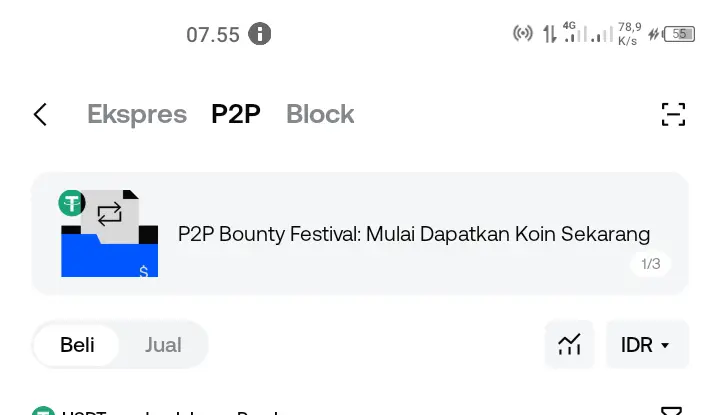Open the QR scan icon
Screen dimensions: 719x415
tap(673, 114)
